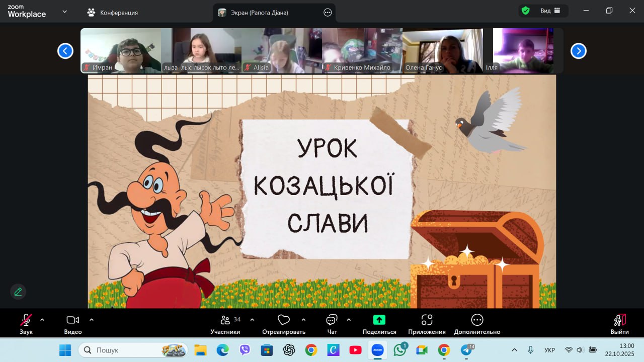Switch to the Конференция tab

click(112, 13)
